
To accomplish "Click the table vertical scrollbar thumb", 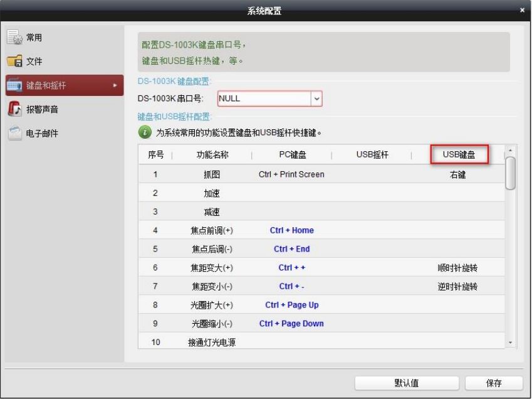I will pyautogui.click(x=510, y=173).
